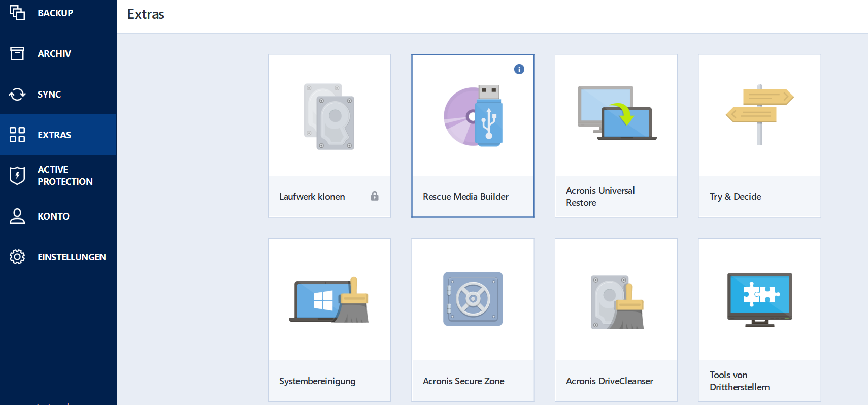This screenshot has height=405, width=868.
Task: Launch Laufwerk klonen via its label
Action: [x=312, y=197]
